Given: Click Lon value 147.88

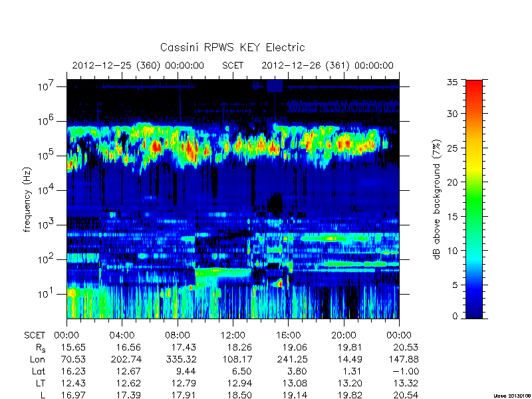Looking at the screenshot, I should (x=403, y=359).
